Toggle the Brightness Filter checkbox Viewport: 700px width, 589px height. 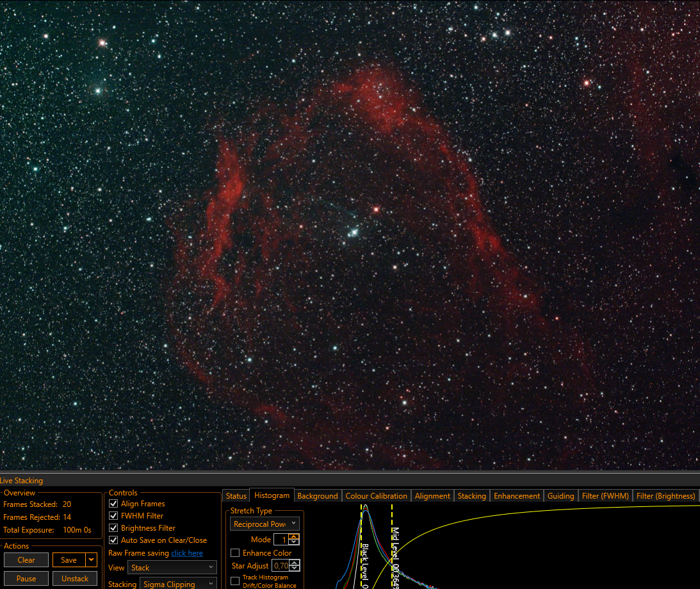pyautogui.click(x=113, y=527)
